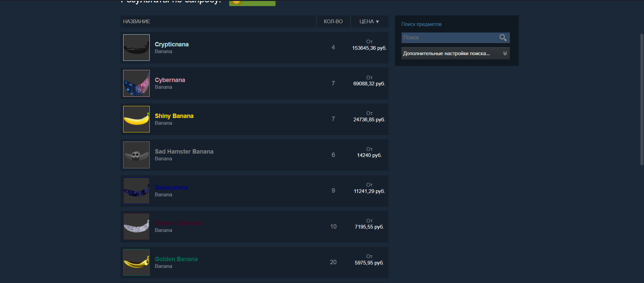Open the Diamond Banana thumbnail image
This screenshot has width=644, height=283.
136,227
